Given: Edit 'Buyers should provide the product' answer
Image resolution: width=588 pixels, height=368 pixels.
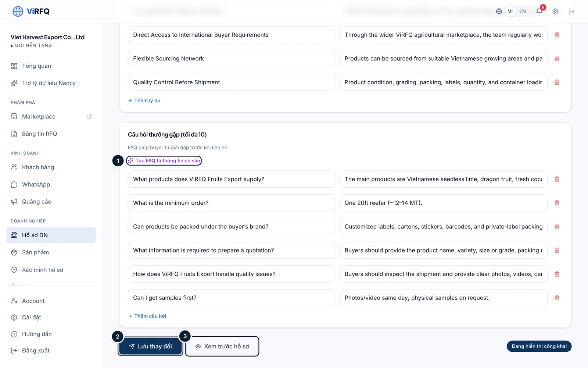Looking at the screenshot, I should (x=443, y=250).
